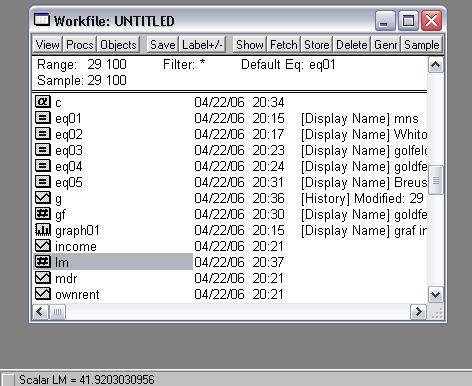Click the Save button

point(162,44)
